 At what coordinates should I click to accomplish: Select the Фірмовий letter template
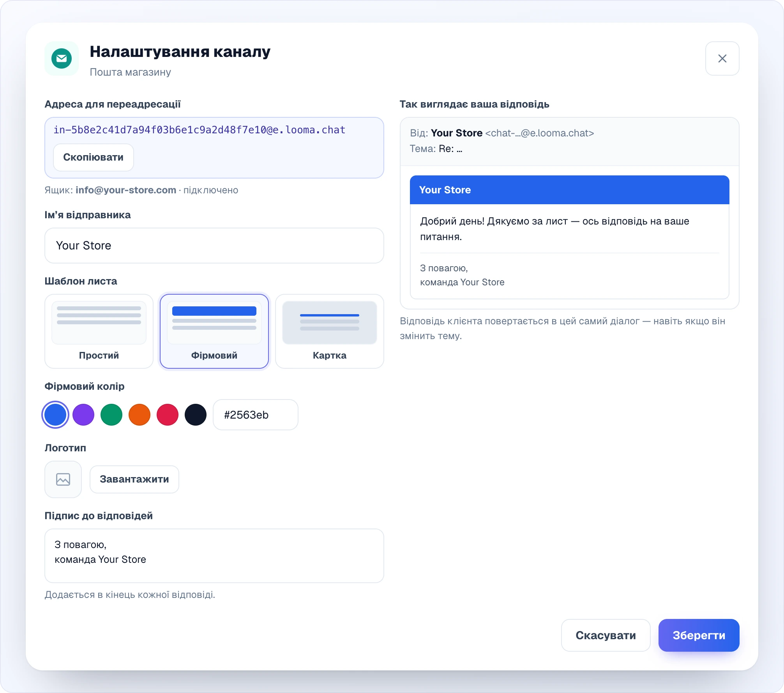(x=214, y=331)
